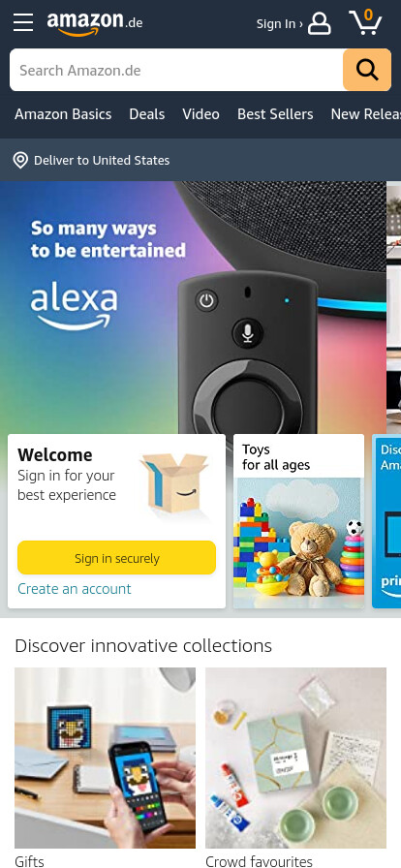Open the Best Sellers tab
Viewport: 401px width, 868px height.
coord(275,114)
